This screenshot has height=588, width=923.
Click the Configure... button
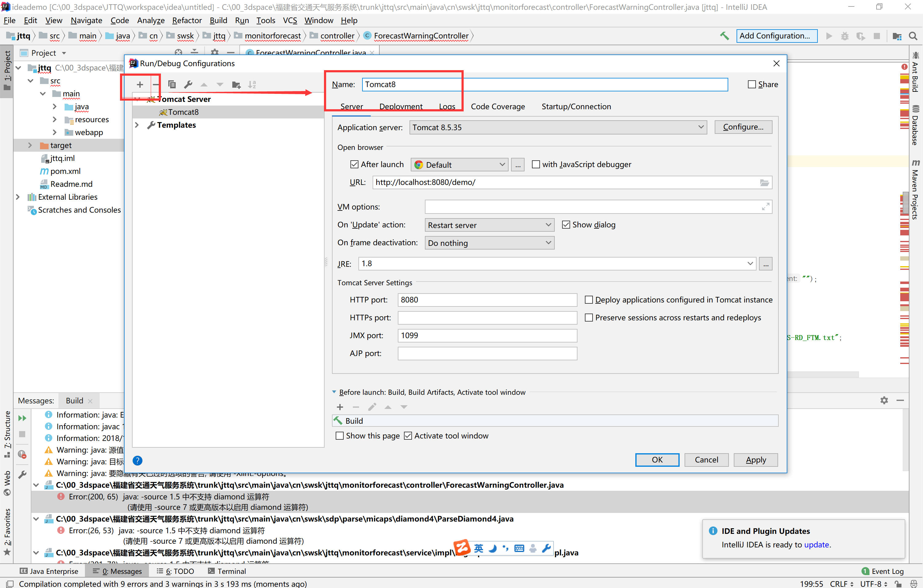[x=743, y=127]
